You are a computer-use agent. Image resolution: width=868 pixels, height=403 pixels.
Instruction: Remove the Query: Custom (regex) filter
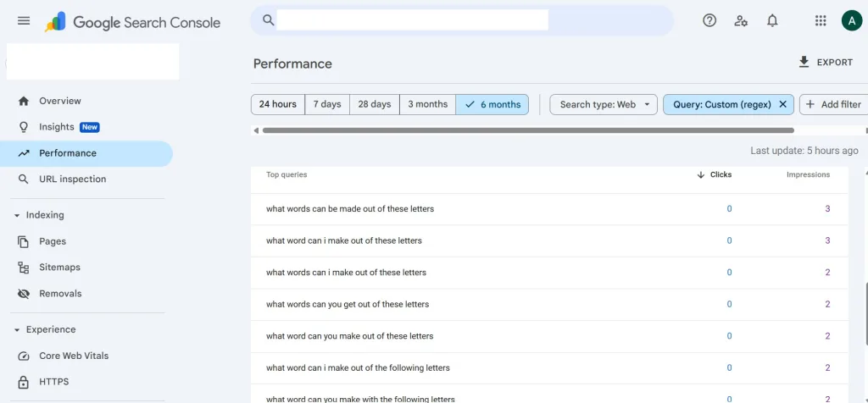(782, 104)
